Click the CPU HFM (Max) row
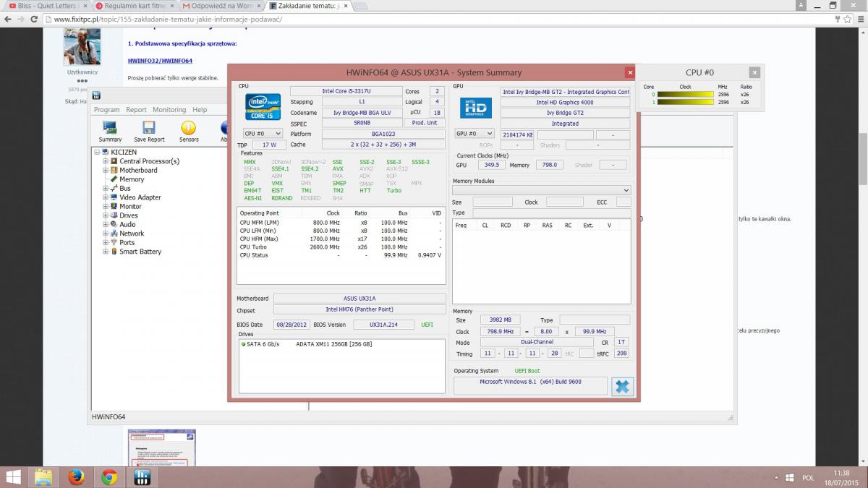 click(341, 239)
